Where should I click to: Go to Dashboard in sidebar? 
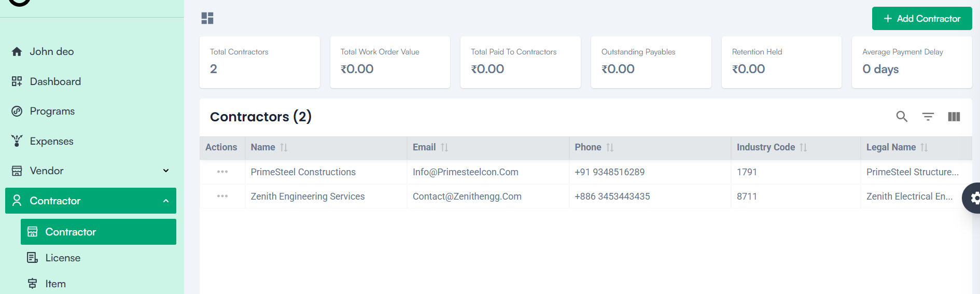[55, 81]
